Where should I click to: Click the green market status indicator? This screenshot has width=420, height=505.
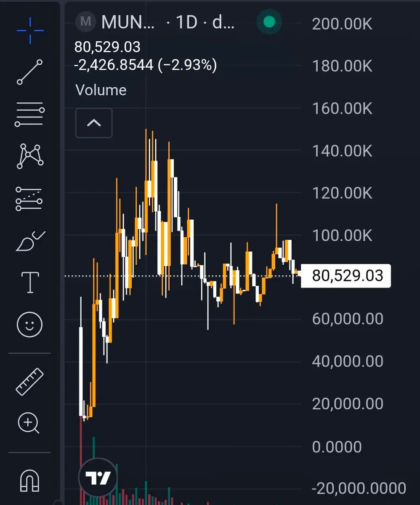point(269,21)
